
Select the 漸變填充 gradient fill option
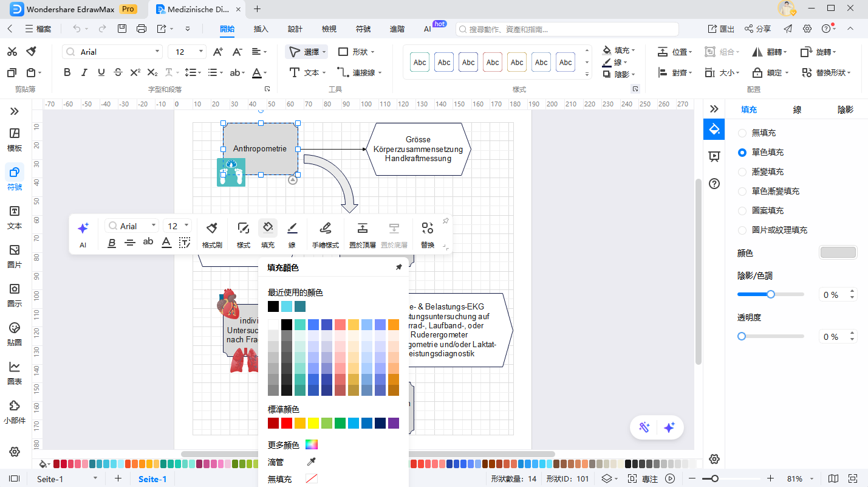[742, 171]
